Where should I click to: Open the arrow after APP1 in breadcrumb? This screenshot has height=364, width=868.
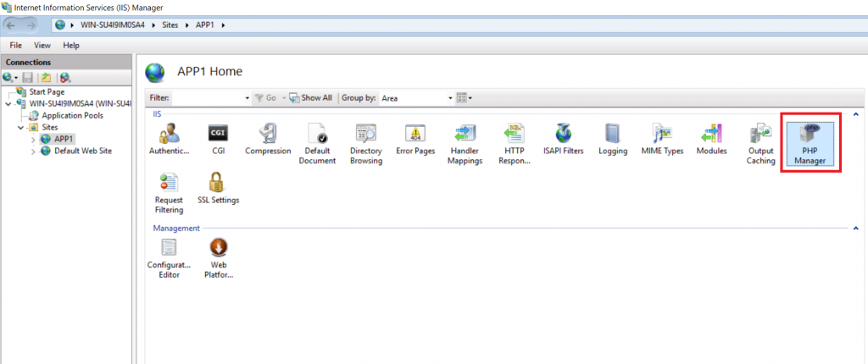(223, 25)
